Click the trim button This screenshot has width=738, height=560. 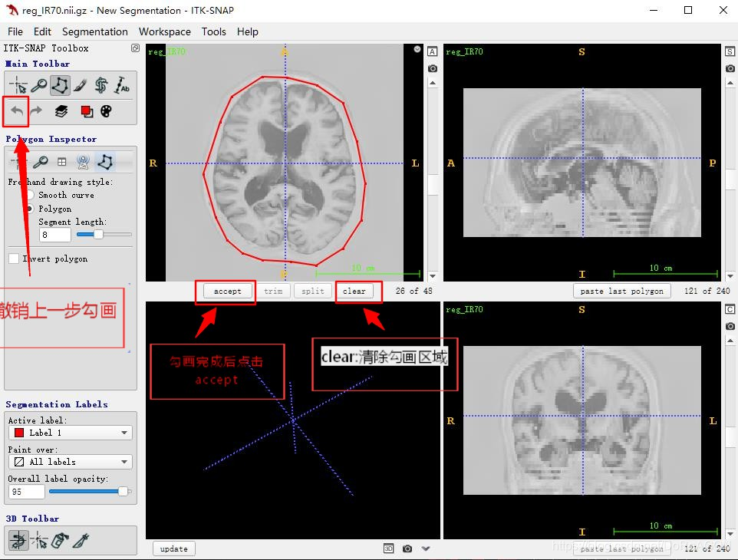point(273,292)
